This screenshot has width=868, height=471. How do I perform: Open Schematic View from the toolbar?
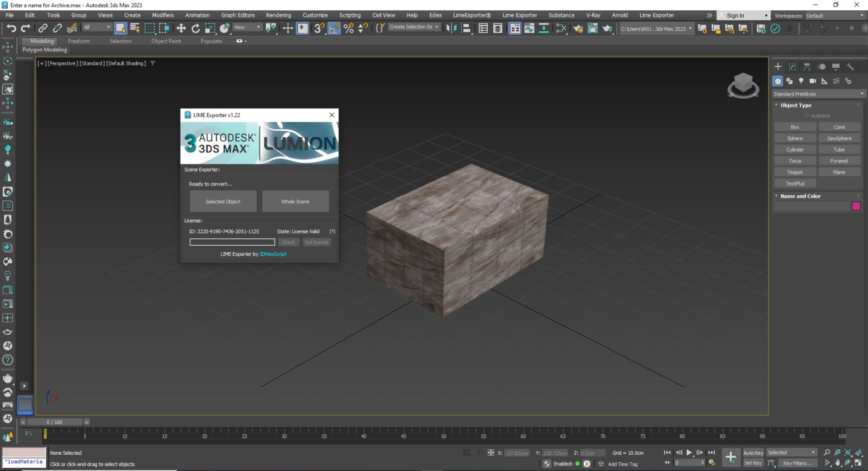pos(561,28)
